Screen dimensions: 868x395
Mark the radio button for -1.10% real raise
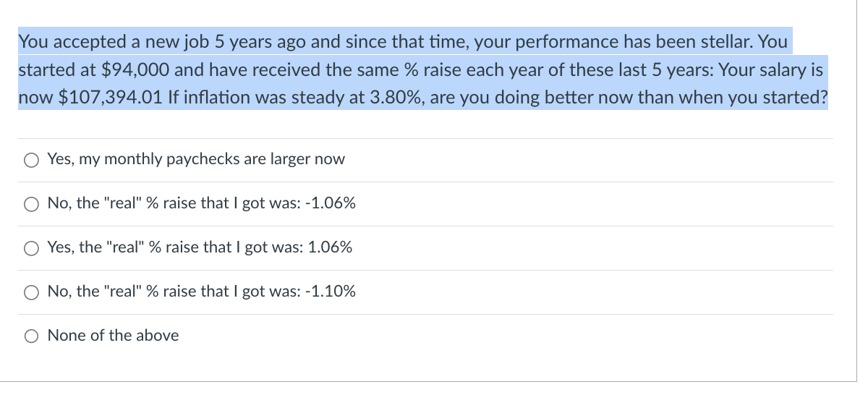pyautogui.click(x=30, y=292)
